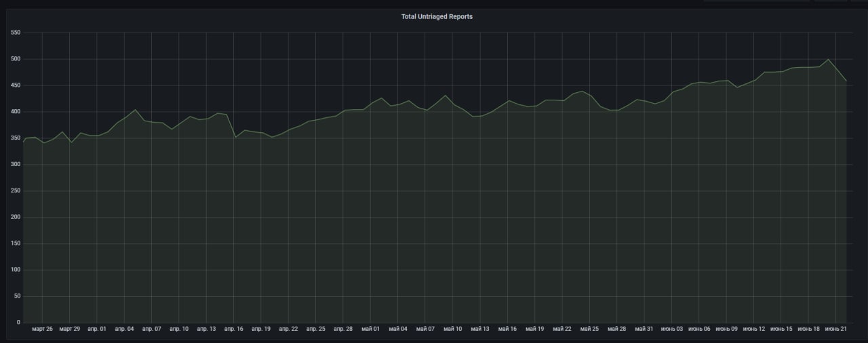Click the x-axis date май 28
This screenshot has height=343, width=868.
coord(616,329)
